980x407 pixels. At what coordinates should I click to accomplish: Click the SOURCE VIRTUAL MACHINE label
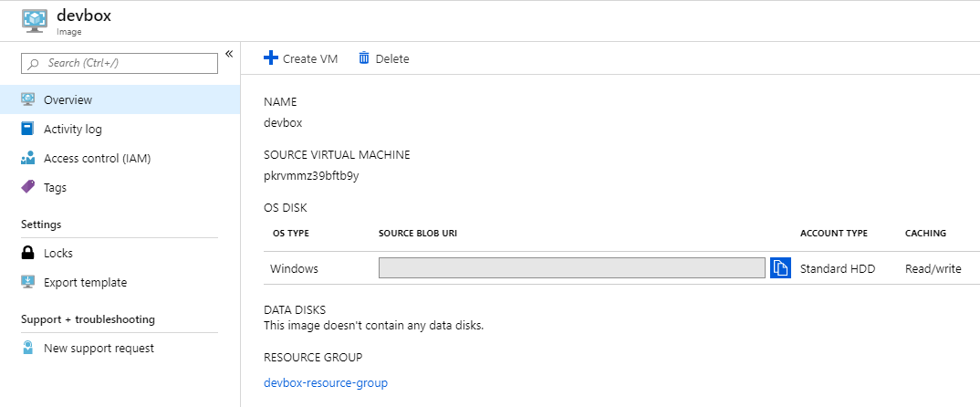[x=337, y=154]
